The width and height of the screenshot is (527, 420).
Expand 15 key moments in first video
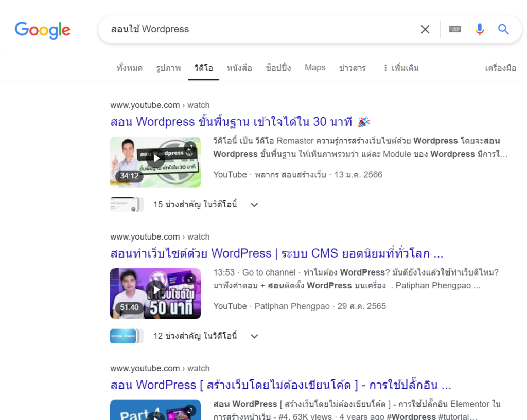pos(254,205)
